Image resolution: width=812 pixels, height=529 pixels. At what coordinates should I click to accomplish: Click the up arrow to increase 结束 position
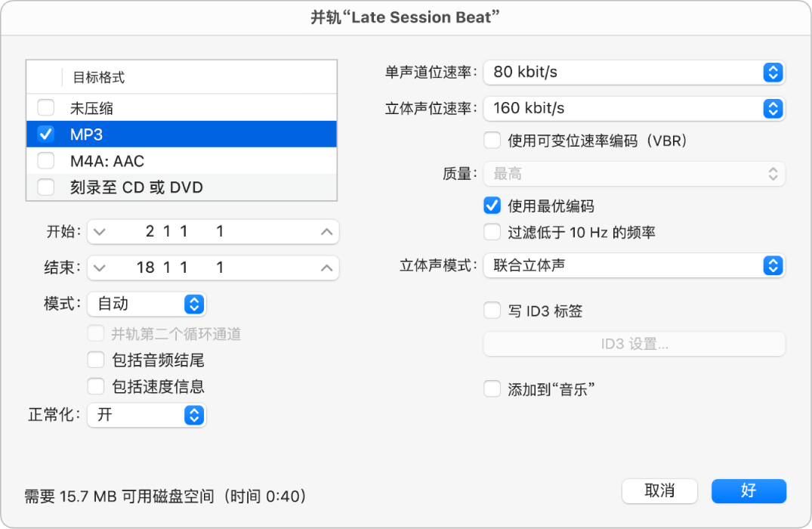(x=326, y=268)
